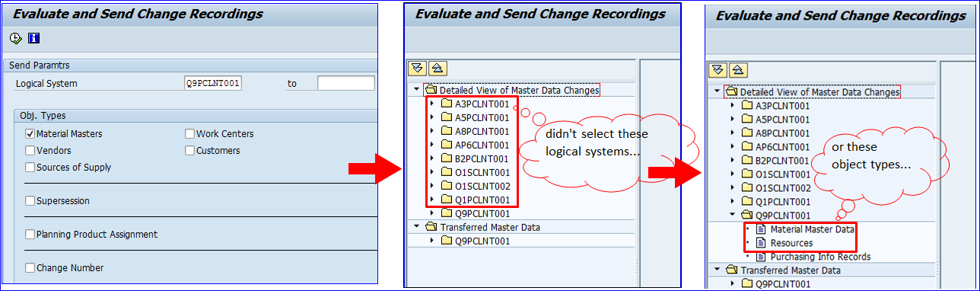The image size is (980, 291).
Task: Click Transferred Master Data folder icon, rightmost window
Action: pyautogui.click(x=733, y=270)
